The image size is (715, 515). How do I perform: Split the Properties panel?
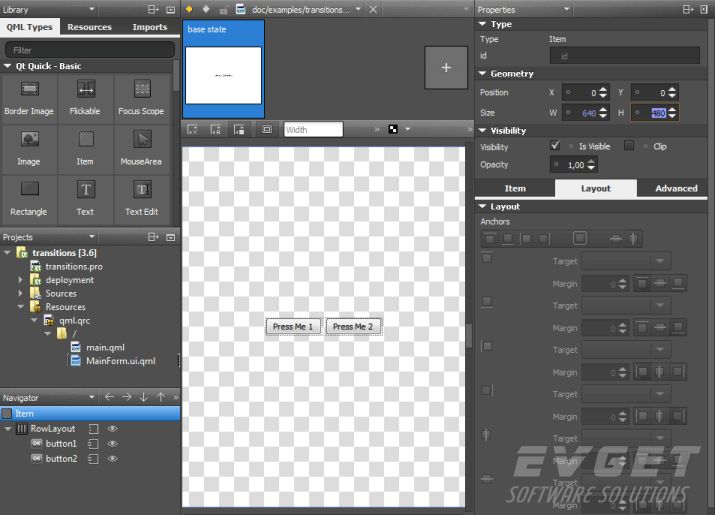point(688,9)
